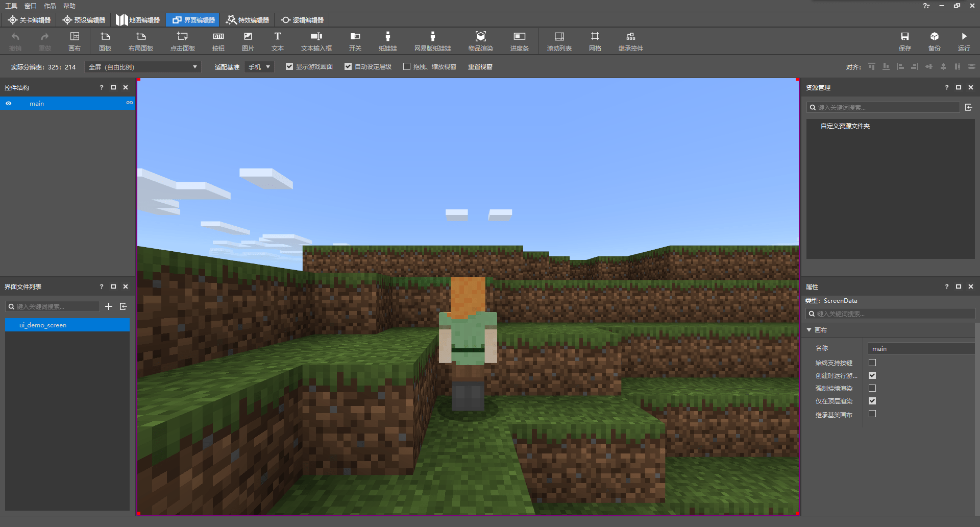The image size is (980, 527).
Task: Toggle 创建时运行游... checkbox
Action: pos(872,375)
